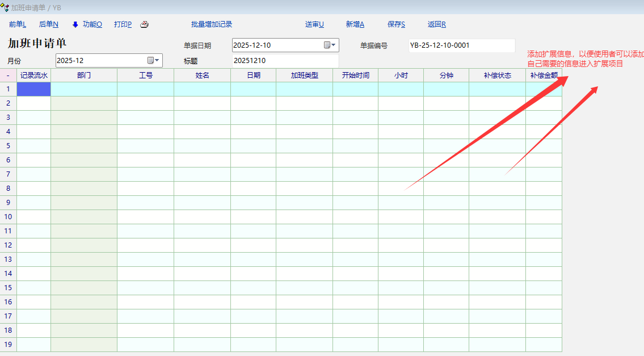Viewport: 644px width, 356px height.
Task: Click the app icon in the title bar
Action: pos(5,7)
